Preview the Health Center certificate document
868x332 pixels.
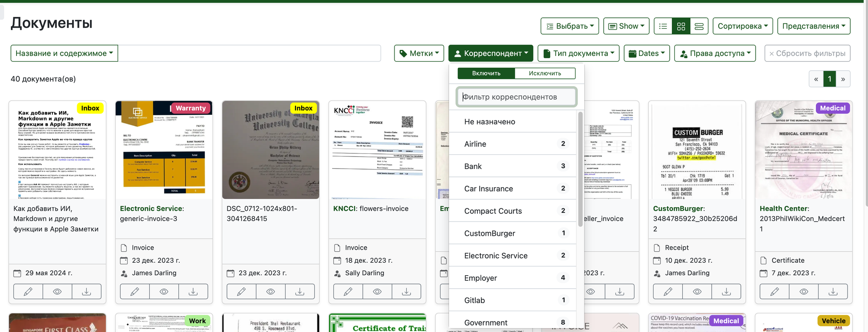pos(804,292)
